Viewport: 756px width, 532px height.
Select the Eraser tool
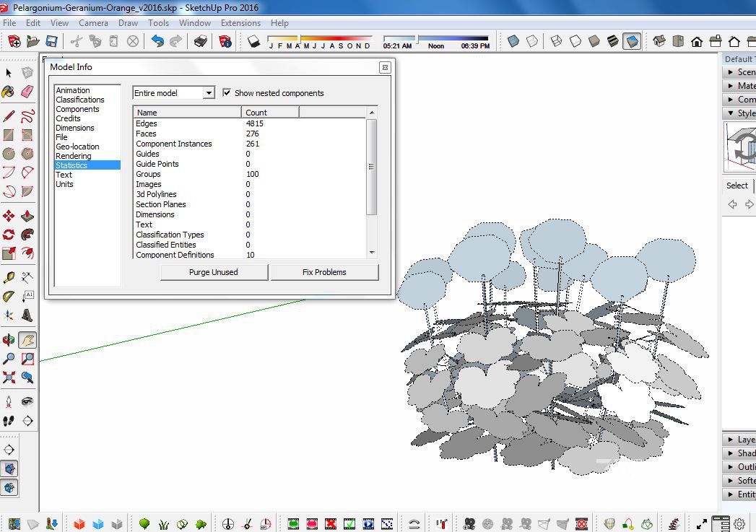(x=27, y=92)
